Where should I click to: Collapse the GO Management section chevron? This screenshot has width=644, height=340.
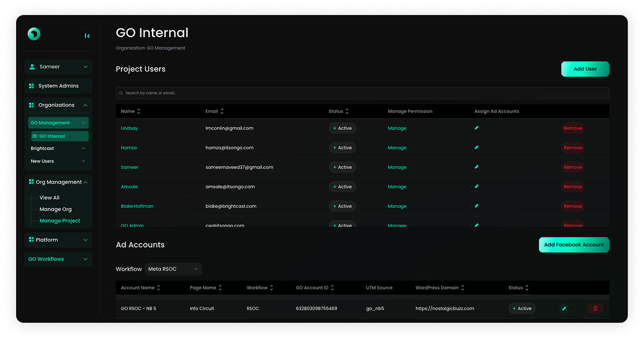click(83, 122)
